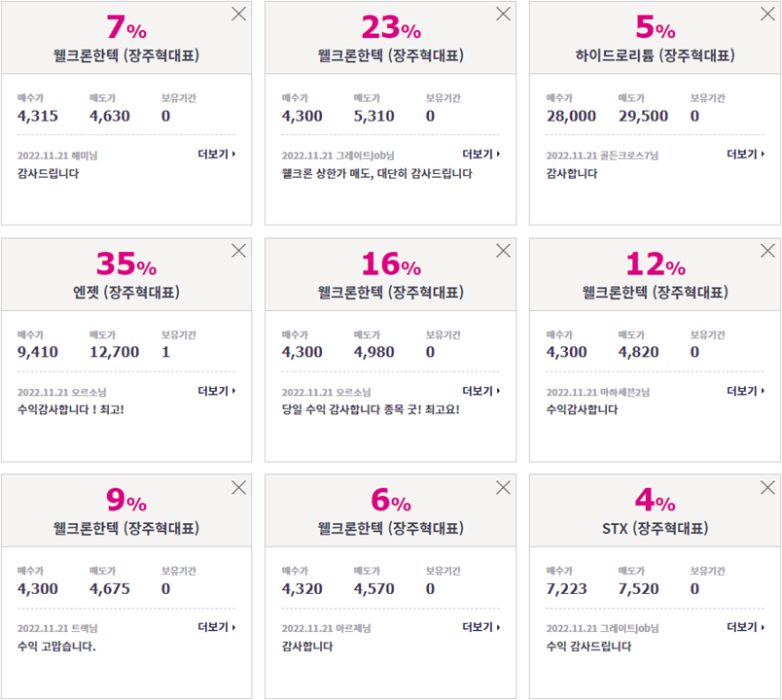The height and width of the screenshot is (700, 782).
Task: Select the 엔젯 (장주혁대표) card title
Action: [x=126, y=292]
